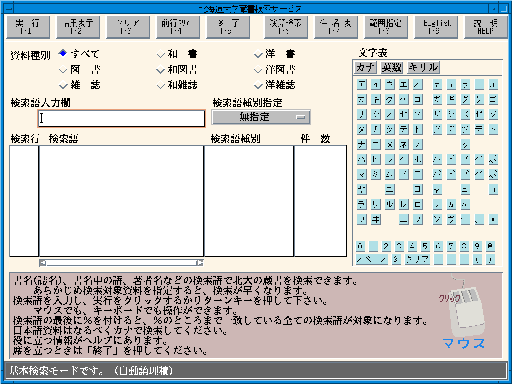Viewport: 512px width, 384px height.
Task: Click the カ key in the character table
Action: coord(362,99)
